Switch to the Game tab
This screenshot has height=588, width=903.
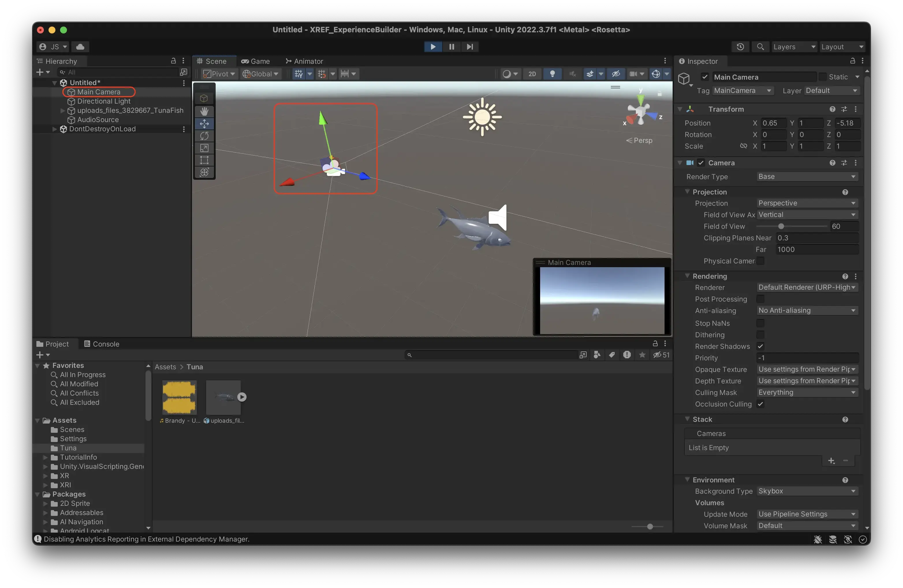pos(256,61)
